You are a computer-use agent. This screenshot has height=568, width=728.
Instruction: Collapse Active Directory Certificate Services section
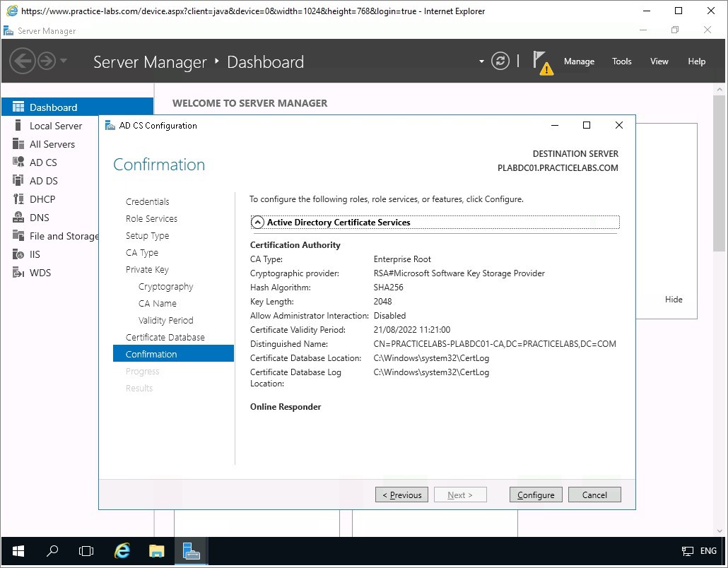257,223
